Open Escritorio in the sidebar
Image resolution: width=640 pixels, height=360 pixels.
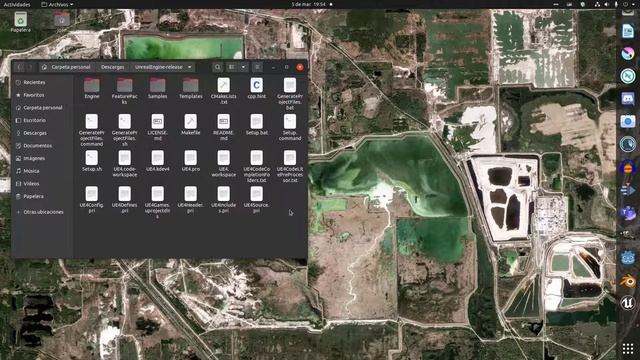pyautogui.click(x=42, y=120)
